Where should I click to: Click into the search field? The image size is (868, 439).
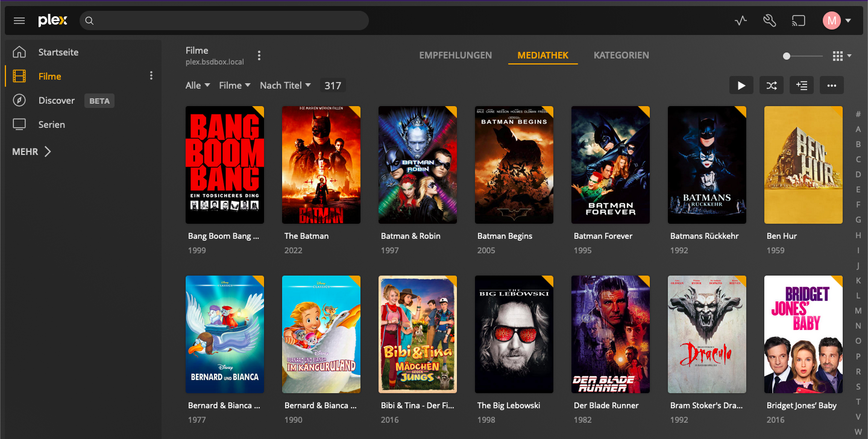pyautogui.click(x=224, y=21)
